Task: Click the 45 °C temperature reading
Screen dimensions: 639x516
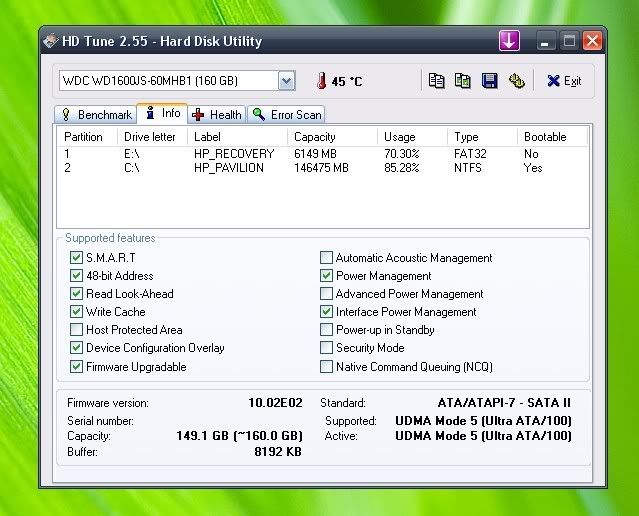Action: pyautogui.click(x=347, y=81)
